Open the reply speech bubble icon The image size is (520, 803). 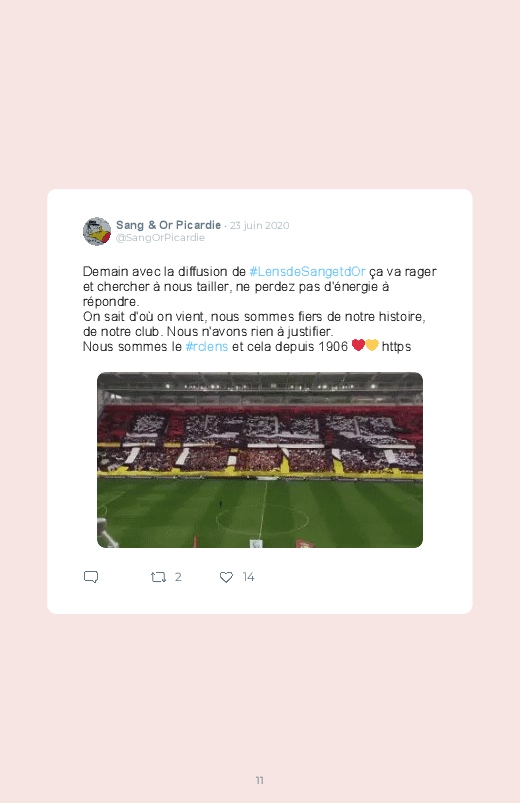(x=91, y=577)
